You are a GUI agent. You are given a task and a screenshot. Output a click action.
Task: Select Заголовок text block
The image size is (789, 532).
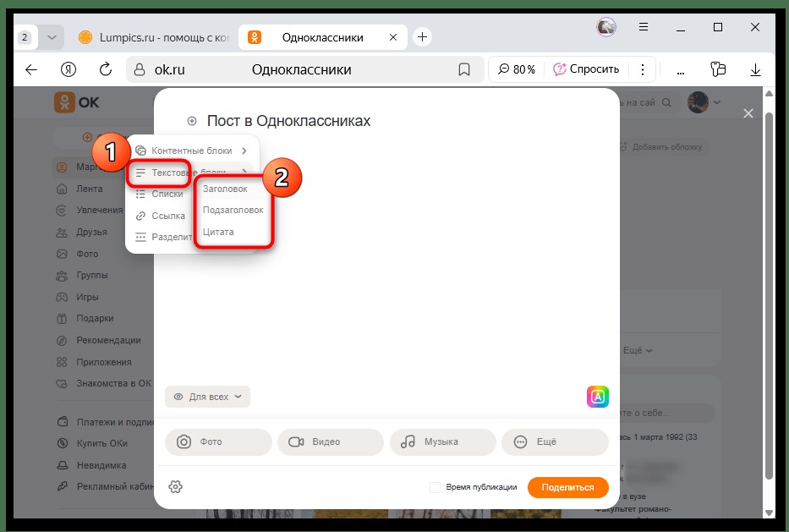click(x=225, y=189)
